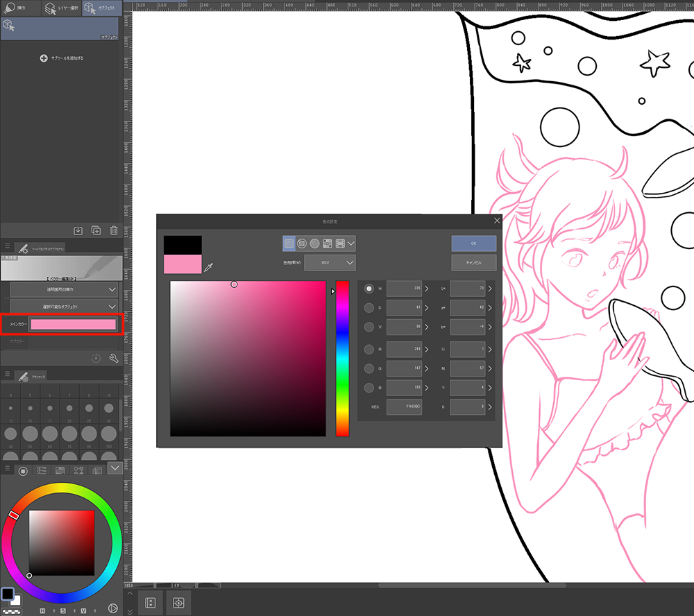Select the film strip color mode icon

[x=340, y=243]
